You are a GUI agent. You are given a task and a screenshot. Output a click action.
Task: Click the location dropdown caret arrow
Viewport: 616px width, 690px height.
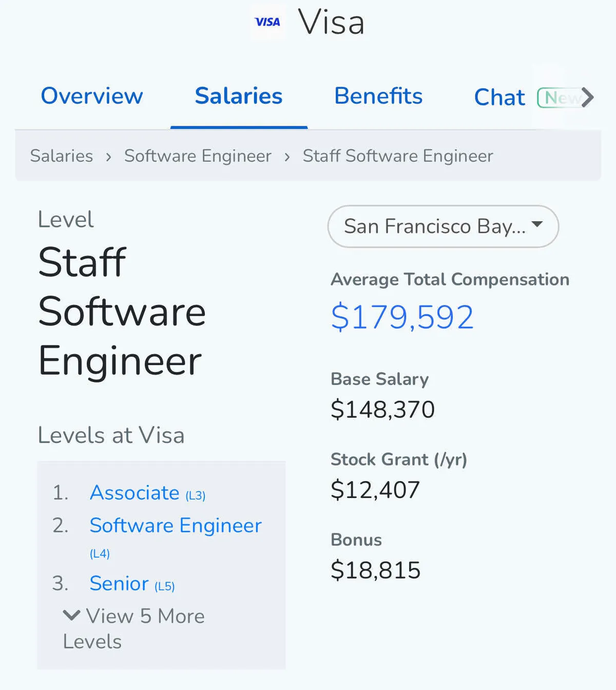(x=537, y=224)
